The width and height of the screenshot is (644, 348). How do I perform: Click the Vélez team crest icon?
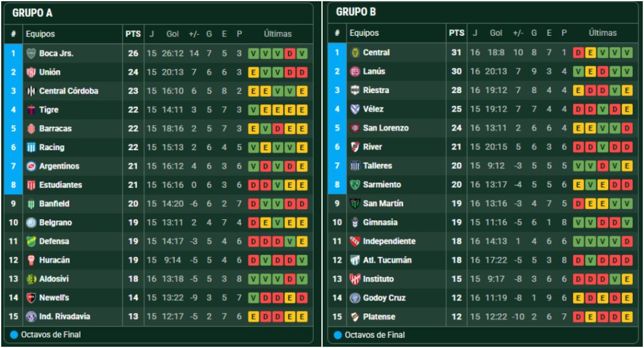(x=355, y=109)
